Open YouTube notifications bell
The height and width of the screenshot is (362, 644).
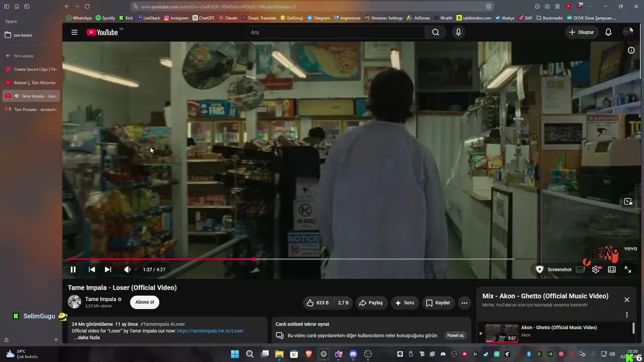point(608,32)
